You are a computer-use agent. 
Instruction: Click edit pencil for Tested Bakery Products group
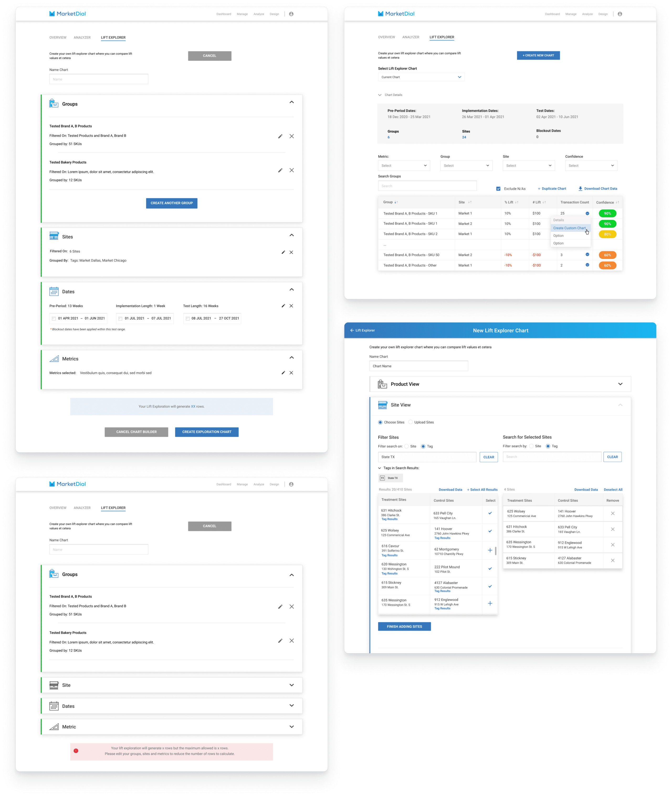click(x=280, y=170)
